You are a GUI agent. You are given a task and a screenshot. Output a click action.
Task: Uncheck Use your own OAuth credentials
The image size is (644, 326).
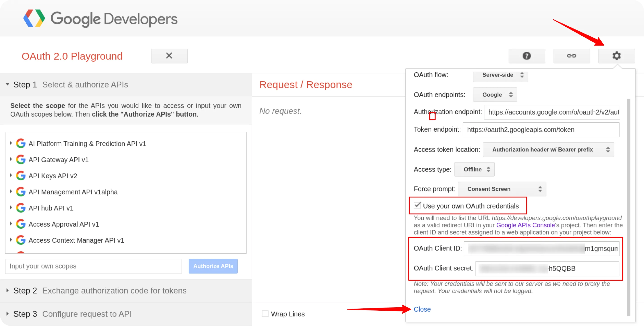pyautogui.click(x=417, y=206)
